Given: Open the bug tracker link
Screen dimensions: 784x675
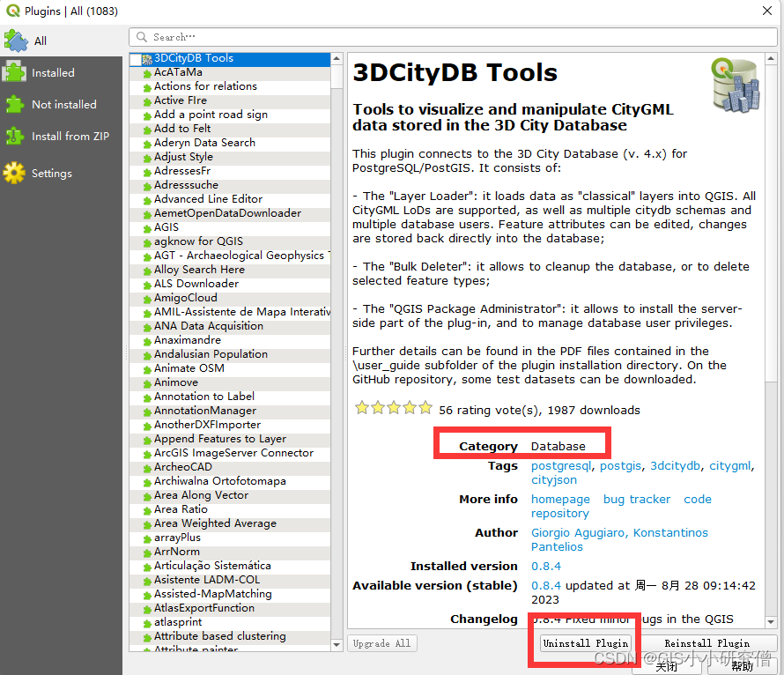Looking at the screenshot, I should point(637,500).
